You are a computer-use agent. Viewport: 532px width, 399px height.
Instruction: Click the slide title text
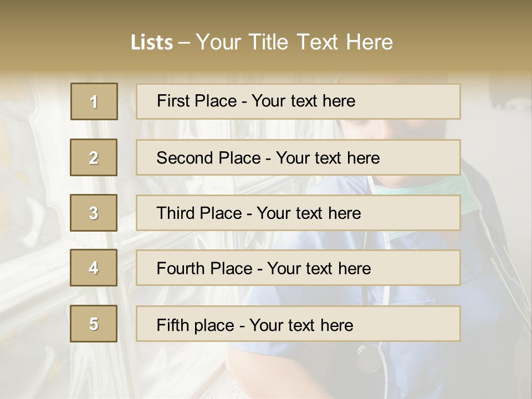(x=262, y=42)
